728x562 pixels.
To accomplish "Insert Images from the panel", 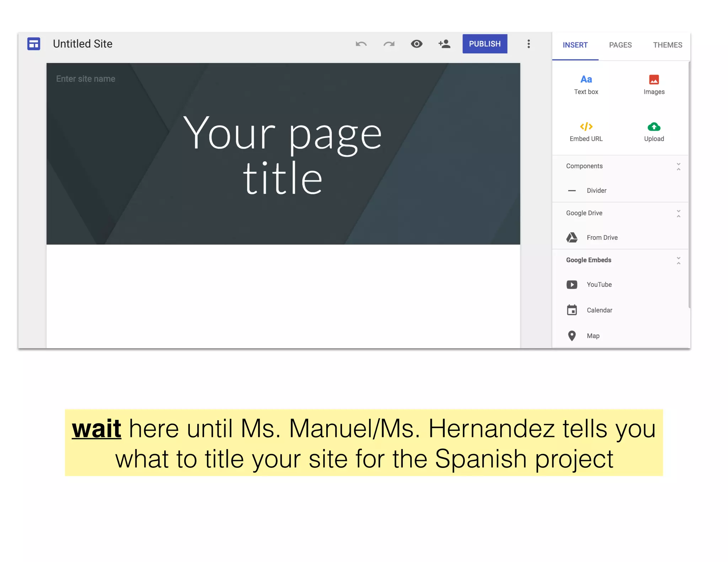I will pos(654,85).
